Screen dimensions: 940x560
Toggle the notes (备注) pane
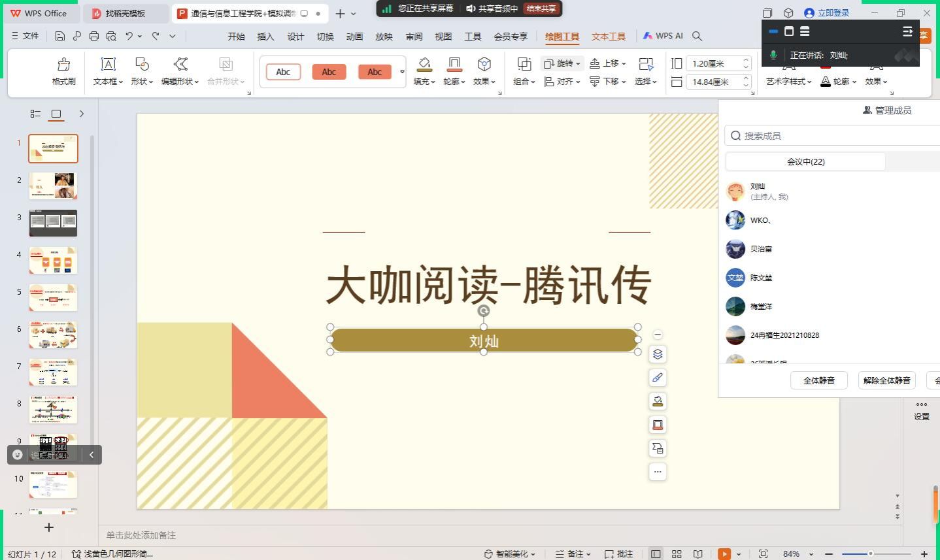point(573,553)
